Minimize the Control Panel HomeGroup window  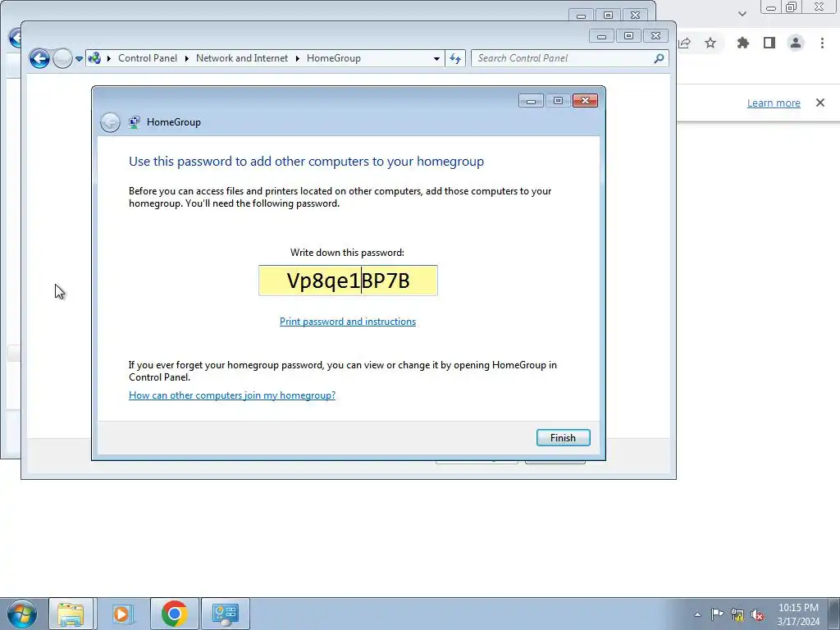click(x=601, y=36)
